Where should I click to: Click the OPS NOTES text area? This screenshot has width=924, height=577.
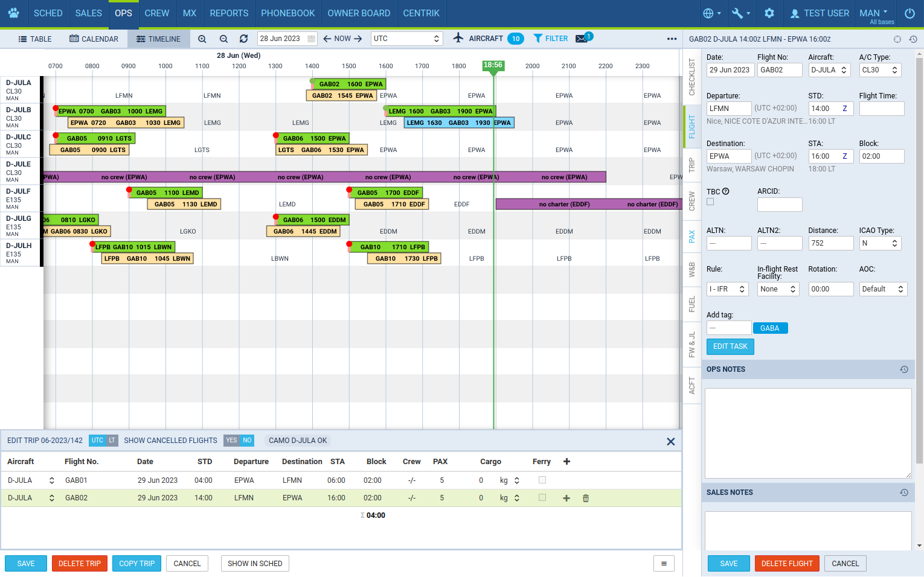pyautogui.click(x=807, y=432)
